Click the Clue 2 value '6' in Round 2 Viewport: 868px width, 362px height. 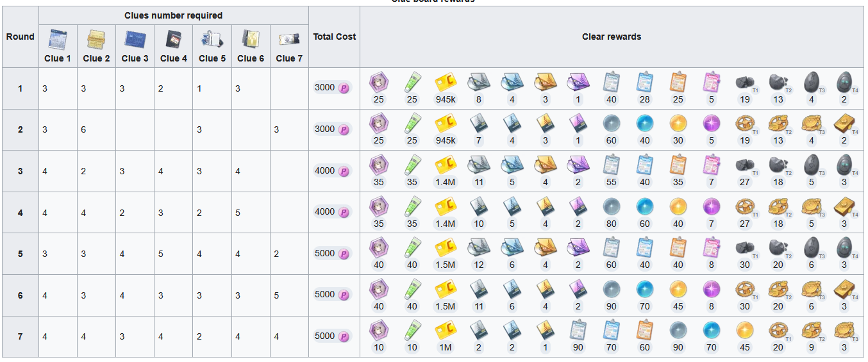[83, 129]
